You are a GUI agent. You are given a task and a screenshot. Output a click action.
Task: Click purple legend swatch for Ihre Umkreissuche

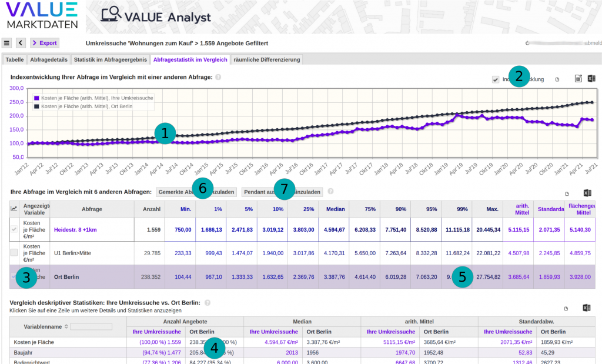36,98
